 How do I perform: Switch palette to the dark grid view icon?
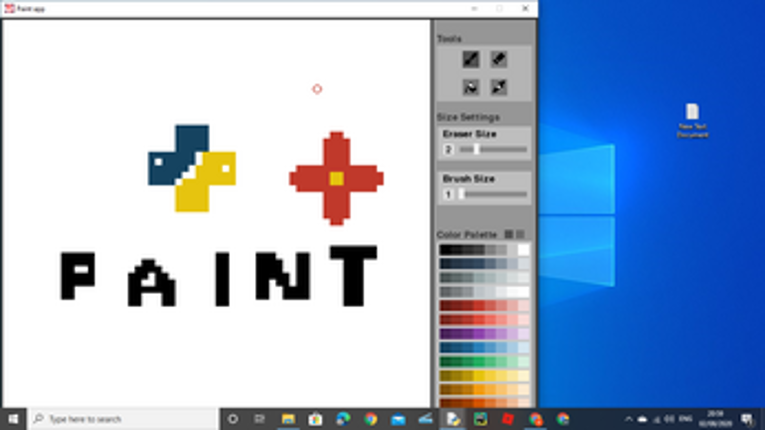(x=508, y=234)
